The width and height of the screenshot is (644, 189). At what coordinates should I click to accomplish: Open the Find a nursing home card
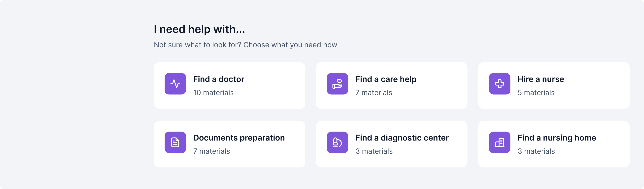[554, 144]
